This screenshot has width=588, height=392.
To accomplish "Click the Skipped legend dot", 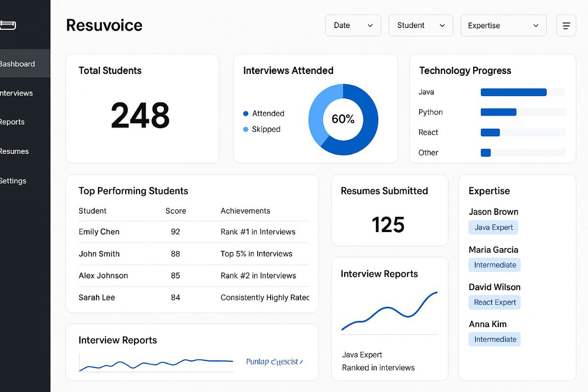I will point(246,130).
